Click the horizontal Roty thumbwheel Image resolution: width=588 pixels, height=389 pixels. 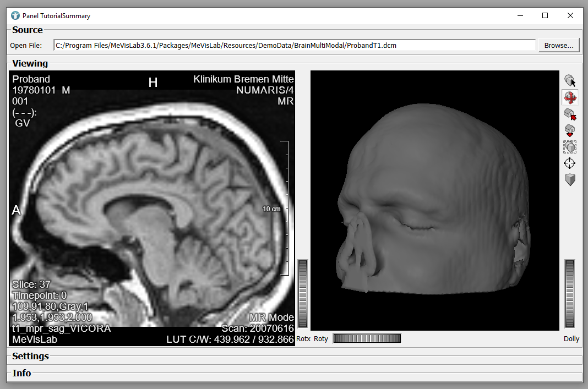tap(367, 338)
